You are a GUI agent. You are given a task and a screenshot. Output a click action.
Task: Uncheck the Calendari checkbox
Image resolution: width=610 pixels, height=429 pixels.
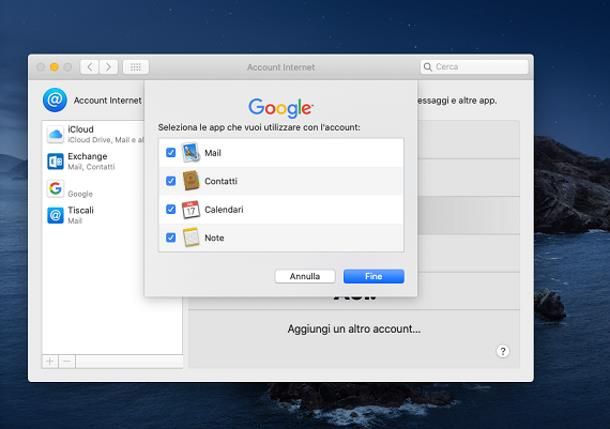(x=171, y=209)
